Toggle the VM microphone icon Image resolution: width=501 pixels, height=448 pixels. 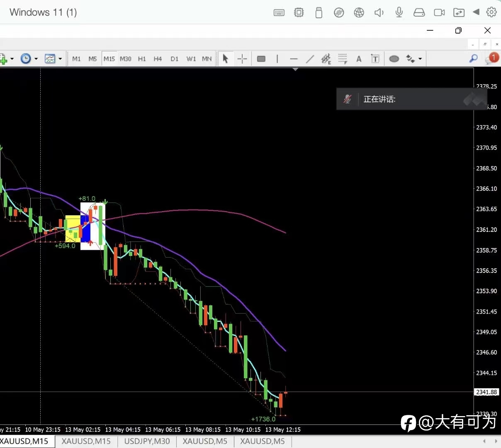pyautogui.click(x=399, y=12)
